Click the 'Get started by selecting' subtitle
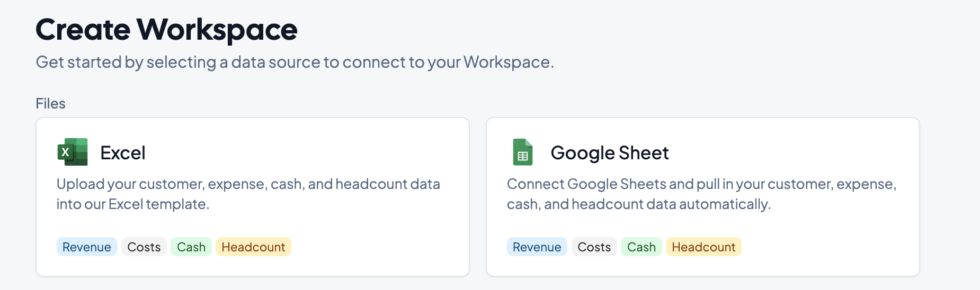 295,62
